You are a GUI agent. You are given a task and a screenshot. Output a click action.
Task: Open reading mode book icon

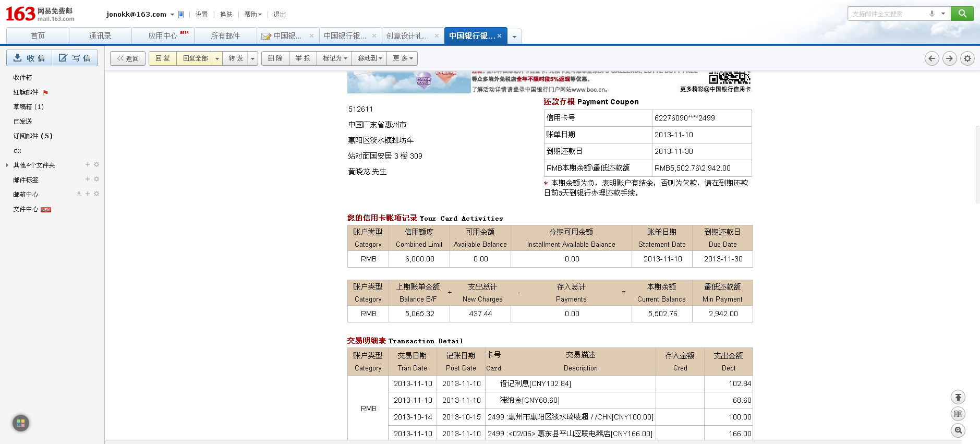point(958,414)
